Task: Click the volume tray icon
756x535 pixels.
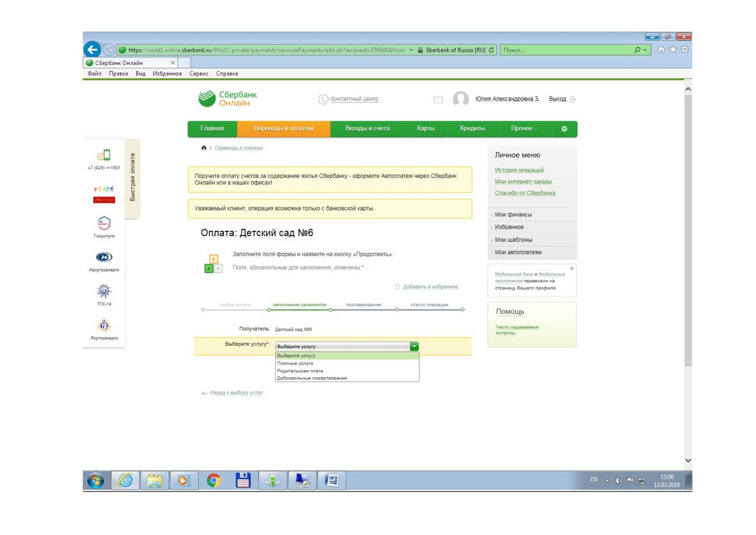Action: (618, 480)
